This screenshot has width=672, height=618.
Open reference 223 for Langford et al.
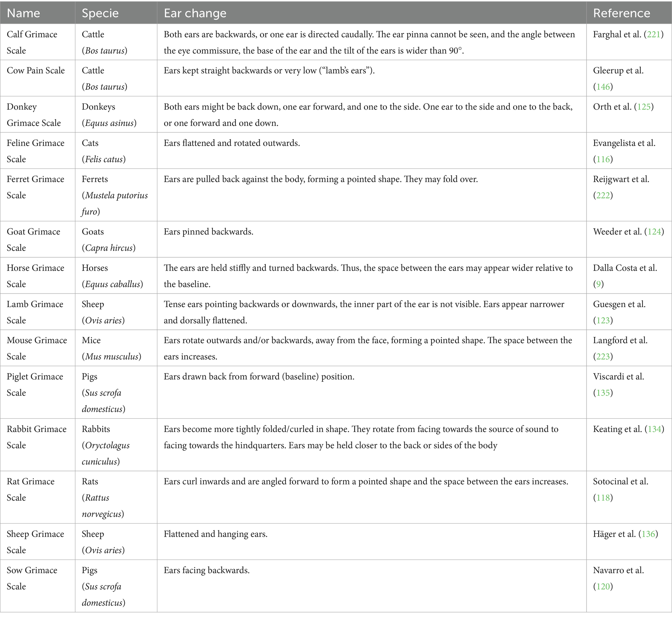[x=603, y=356]
